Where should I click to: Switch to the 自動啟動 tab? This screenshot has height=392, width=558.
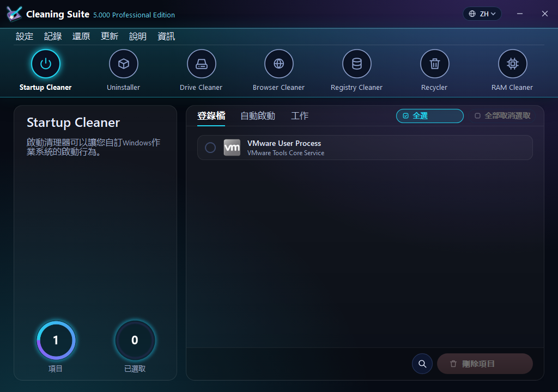258,116
